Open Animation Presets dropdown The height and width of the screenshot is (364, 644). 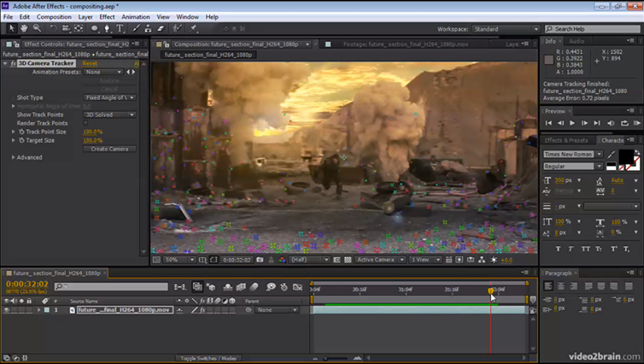click(x=103, y=72)
